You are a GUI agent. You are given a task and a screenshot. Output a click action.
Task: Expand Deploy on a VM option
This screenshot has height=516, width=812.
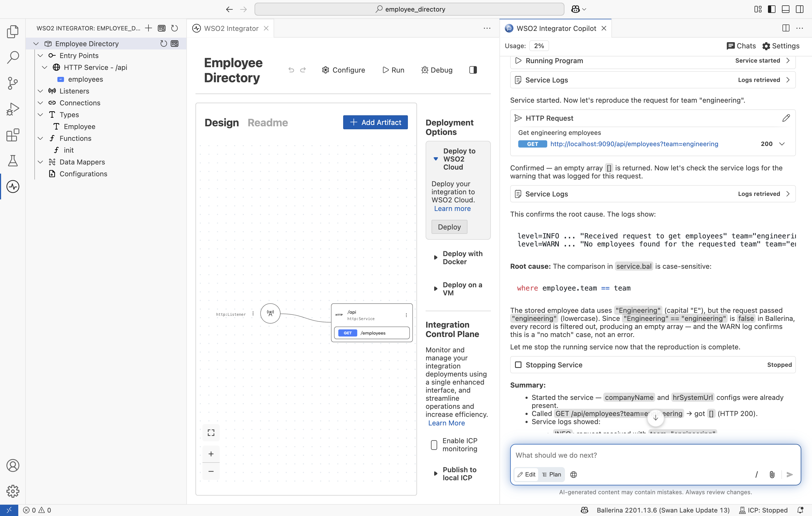(x=436, y=289)
